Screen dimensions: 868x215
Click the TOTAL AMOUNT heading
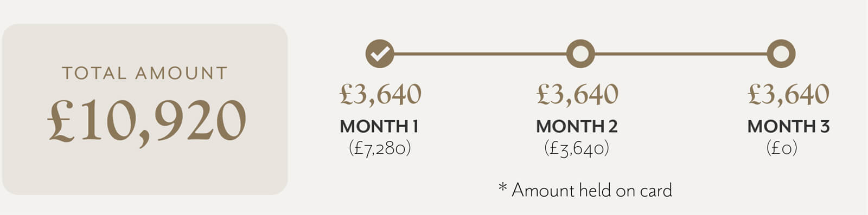coord(145,73)
